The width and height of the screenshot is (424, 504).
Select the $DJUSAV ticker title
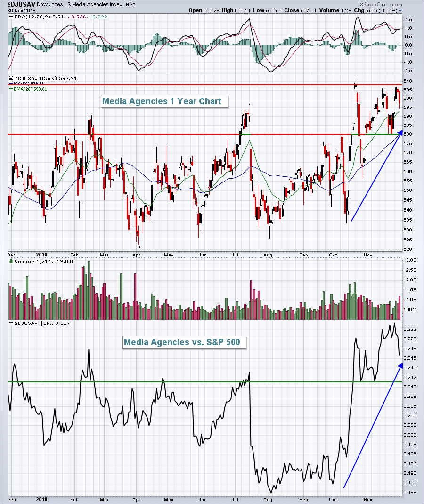[x=21, y=5]
